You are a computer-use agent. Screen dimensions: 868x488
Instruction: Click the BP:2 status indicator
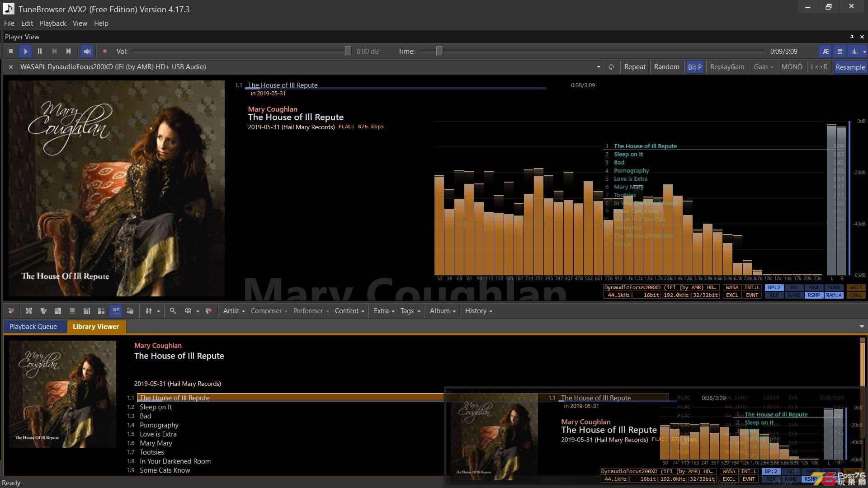click(x=774, y=287)
